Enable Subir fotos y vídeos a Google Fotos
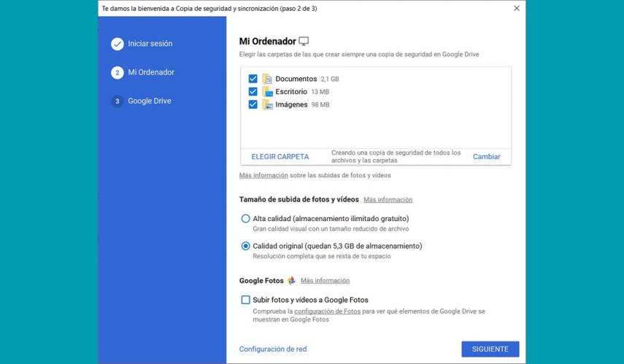Image resolution: width=624 pixels, height=364 pixels. (245, 300)
